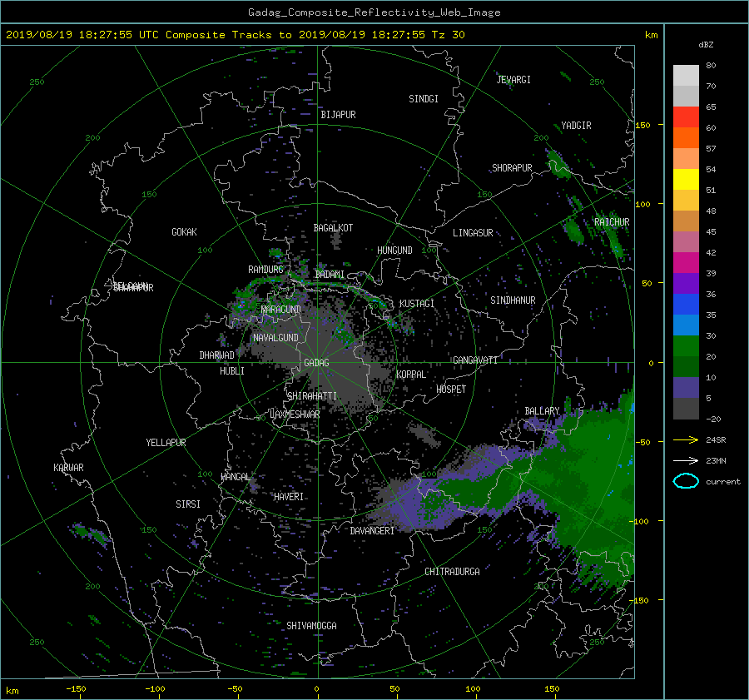Viewport: 749px width, 700px height.
Task: Click the BAGALKOT city label
Action: pos(333,228)
